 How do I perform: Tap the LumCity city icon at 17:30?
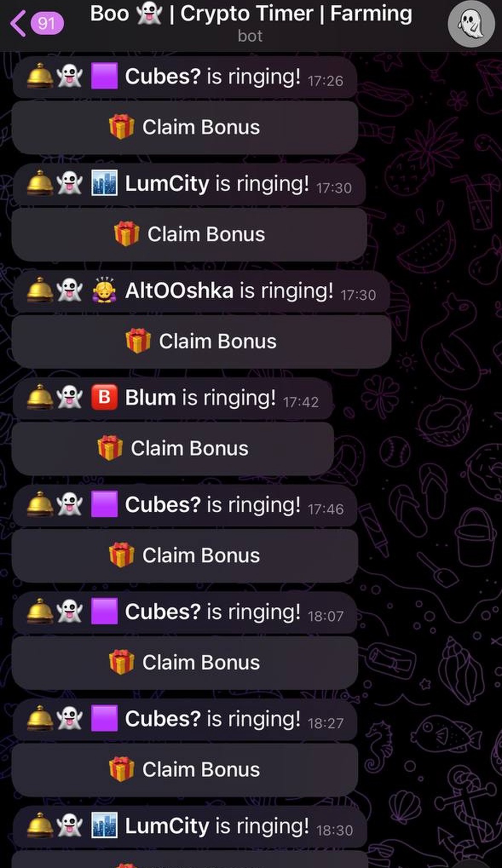click(x=104, y=183)
